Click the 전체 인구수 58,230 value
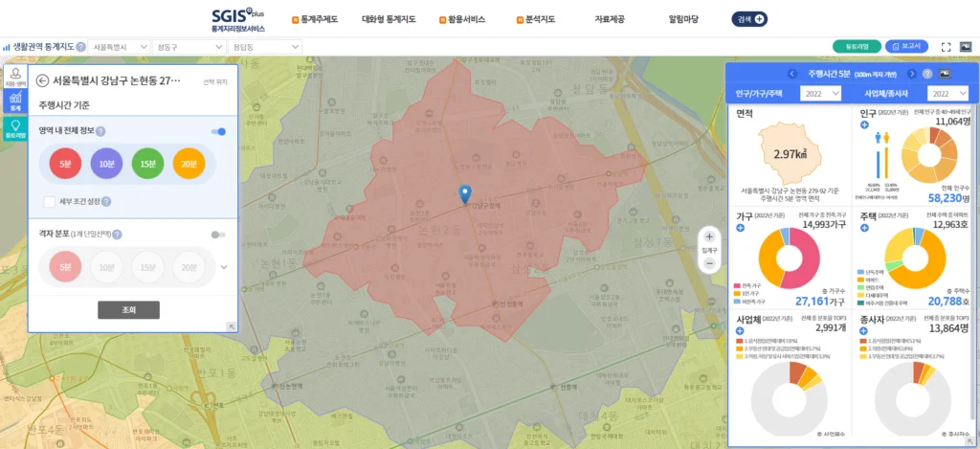 [948, 198]
